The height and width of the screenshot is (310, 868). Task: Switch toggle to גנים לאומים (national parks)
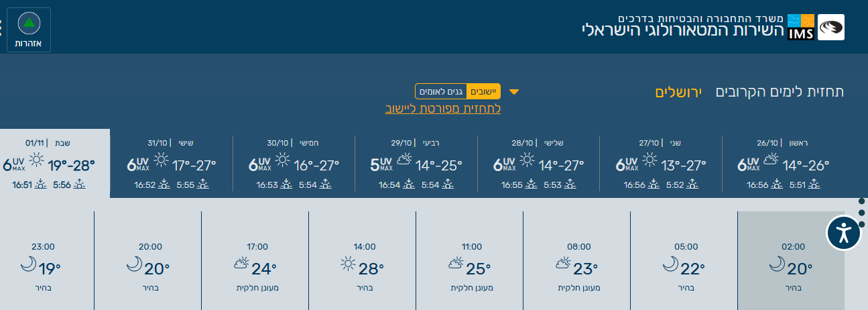point(441,91)
